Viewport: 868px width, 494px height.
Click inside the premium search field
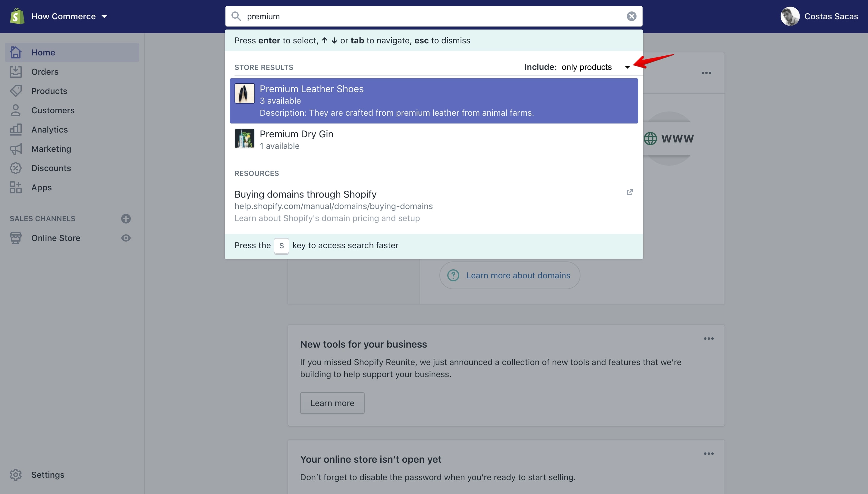[x=434, y=16]
